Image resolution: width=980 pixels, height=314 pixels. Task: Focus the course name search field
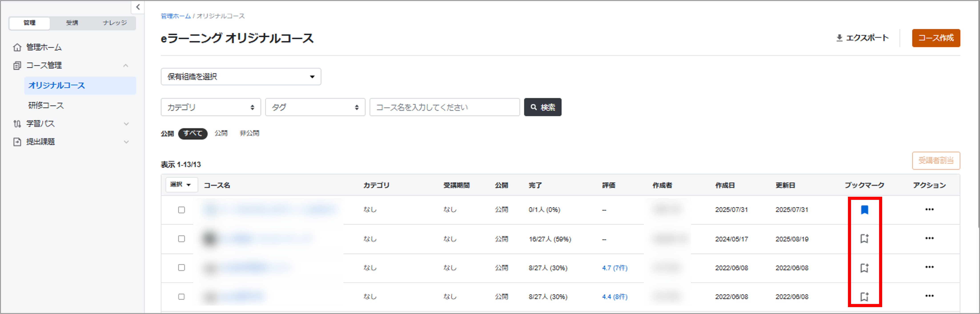pos(444,107)
